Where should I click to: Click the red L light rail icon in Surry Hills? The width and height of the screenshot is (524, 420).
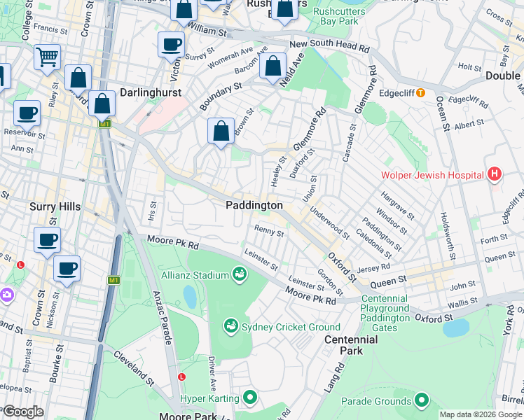pyautogui.click(x=21, y=265)
